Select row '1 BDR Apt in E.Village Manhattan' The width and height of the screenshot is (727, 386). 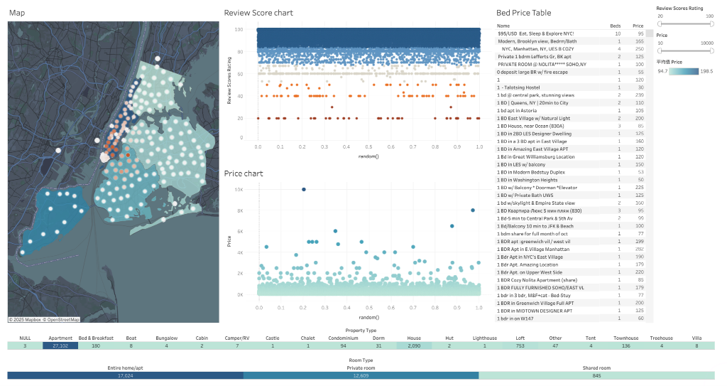pos(570,249)
